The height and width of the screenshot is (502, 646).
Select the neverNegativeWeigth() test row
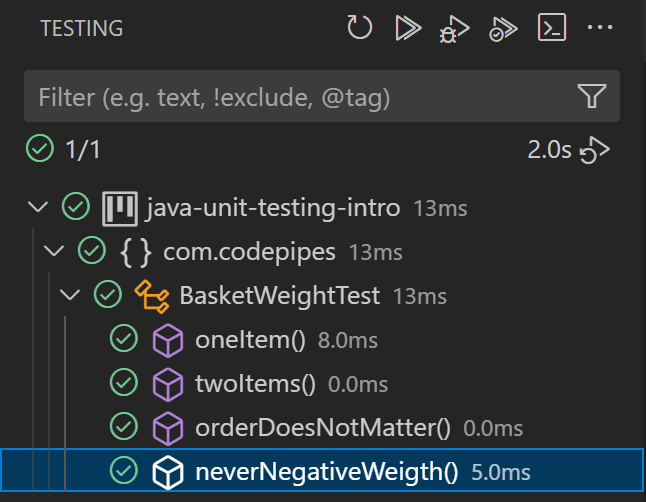pyautogui.click(x=323, y=470)
